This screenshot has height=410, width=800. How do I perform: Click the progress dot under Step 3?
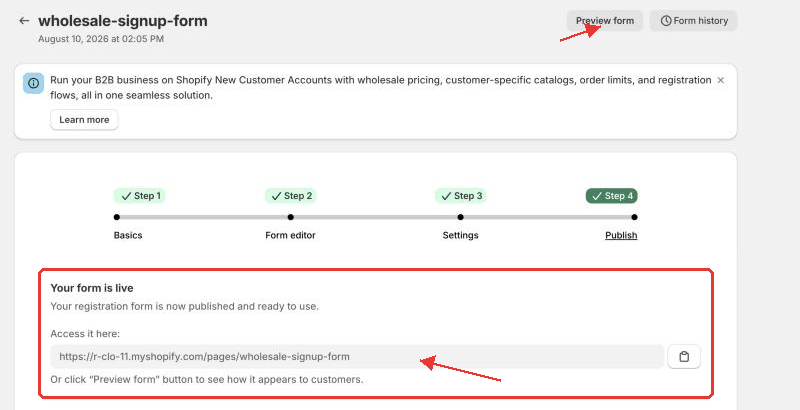click(x=460, y=217)
